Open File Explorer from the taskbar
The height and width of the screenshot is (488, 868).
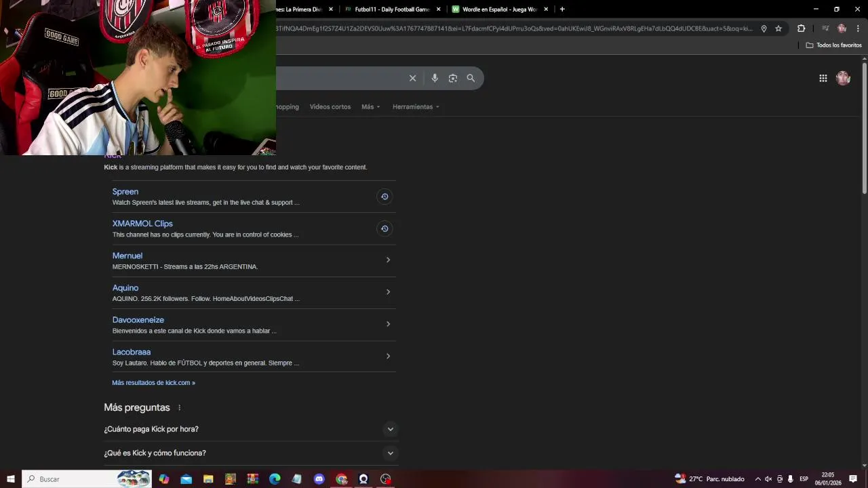tap(208, 479)
